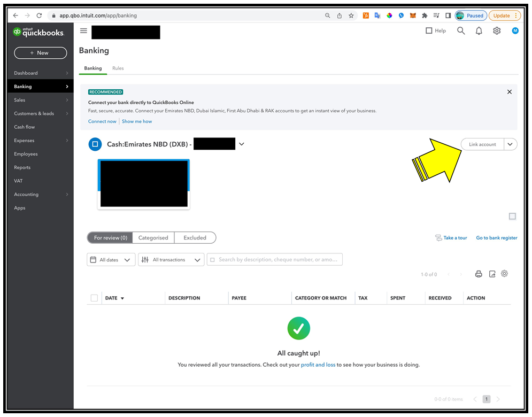Open the Link account dropdown arrow
This screenshot has width=532, height=417.
510,144
